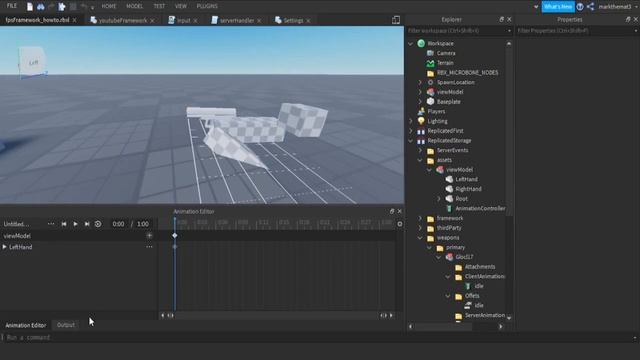Select the viewModel keyframe diamond on timeline
The width and height of the screenshot is (640, 360).
pos(175,236)
